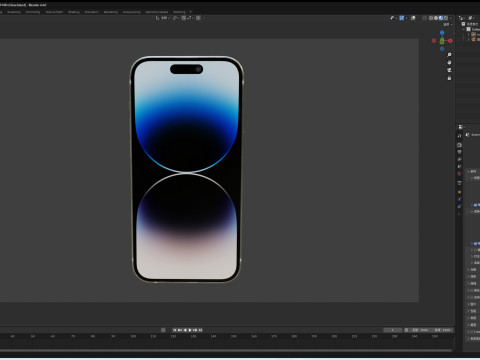Screen dimensions: 480x360
Task: Add a new workspace with plus button
Action: coord(191,12)
